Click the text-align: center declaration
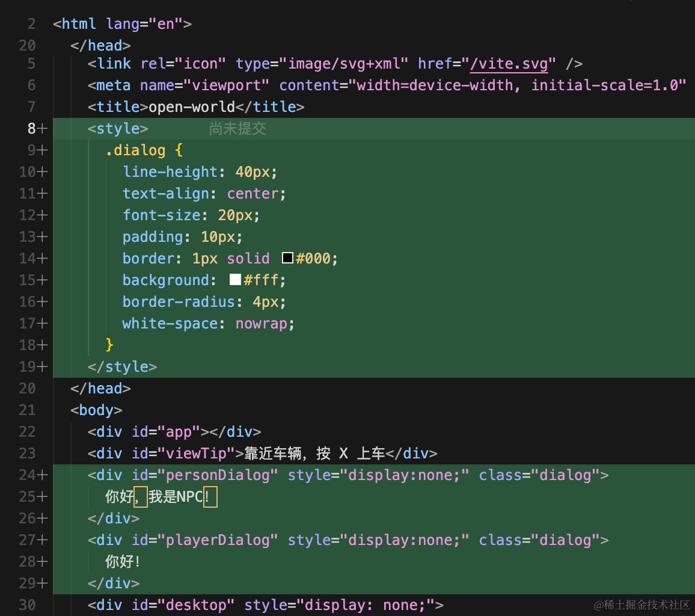This screenshot has width=695, height=616. click(x=204, y=194)
